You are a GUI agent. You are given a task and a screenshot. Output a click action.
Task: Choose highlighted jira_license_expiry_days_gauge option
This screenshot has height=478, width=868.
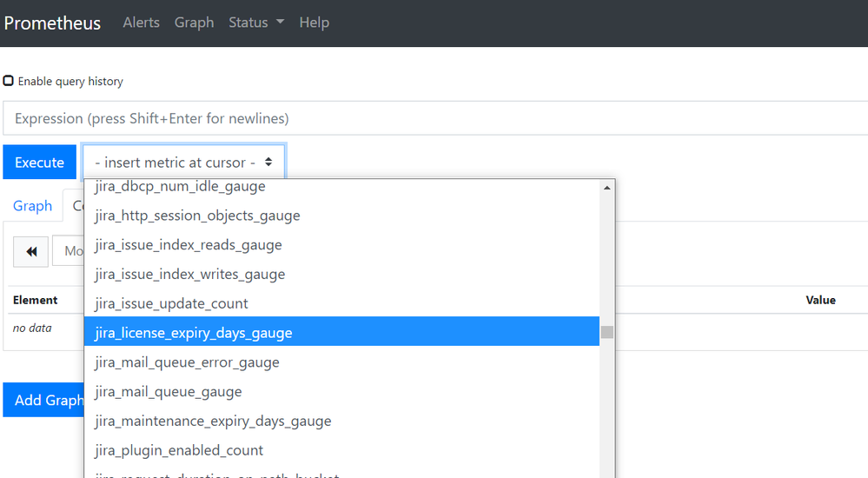click(x=341, y=332)
